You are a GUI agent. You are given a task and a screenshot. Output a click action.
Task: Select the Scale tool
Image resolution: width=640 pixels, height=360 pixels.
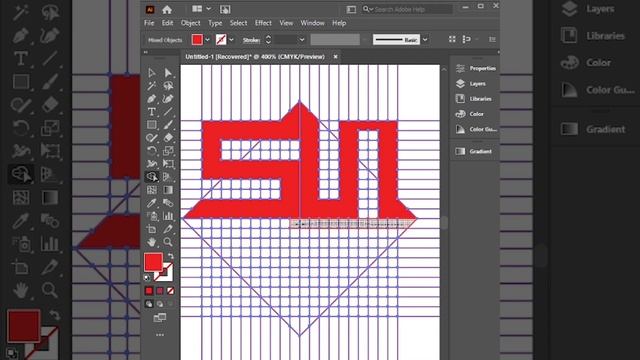[168, 151]
